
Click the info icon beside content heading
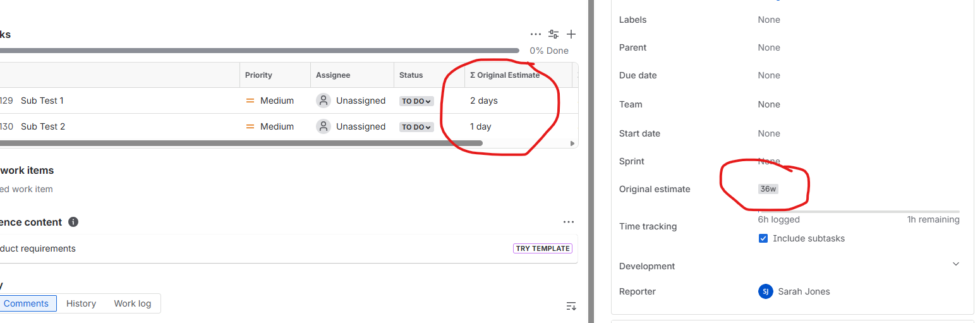click(73, 222)
